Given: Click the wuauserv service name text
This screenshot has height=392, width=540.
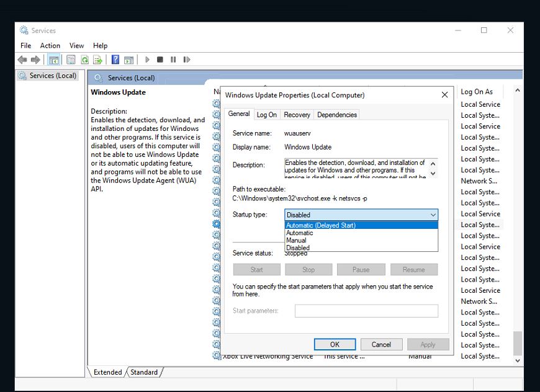Looking at the screenshot, I should point(297,133).
